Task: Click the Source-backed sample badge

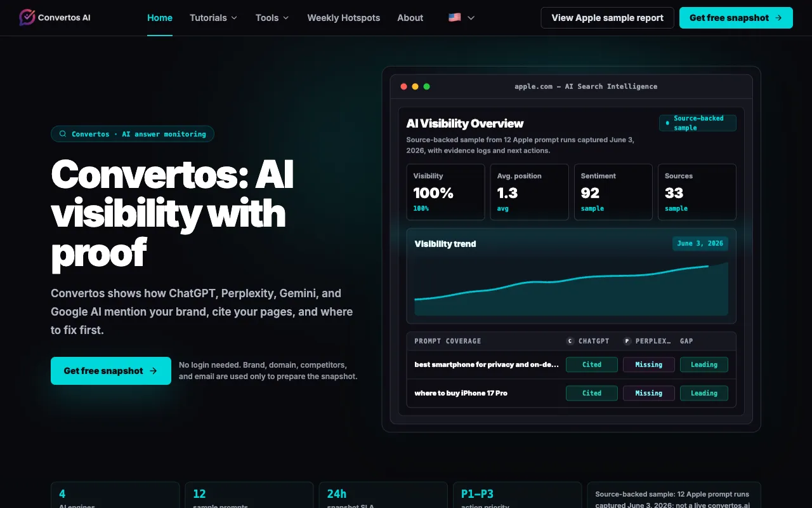Action: [x=698, y=123]
